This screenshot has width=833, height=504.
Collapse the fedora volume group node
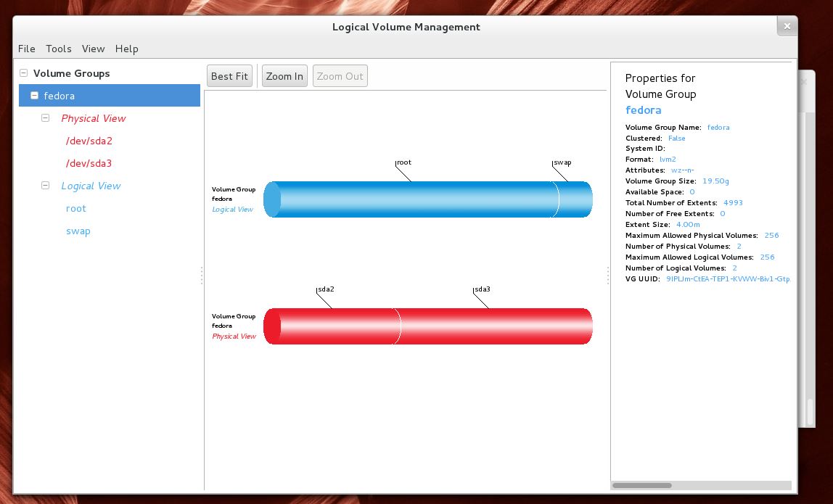tap(34, 96)
